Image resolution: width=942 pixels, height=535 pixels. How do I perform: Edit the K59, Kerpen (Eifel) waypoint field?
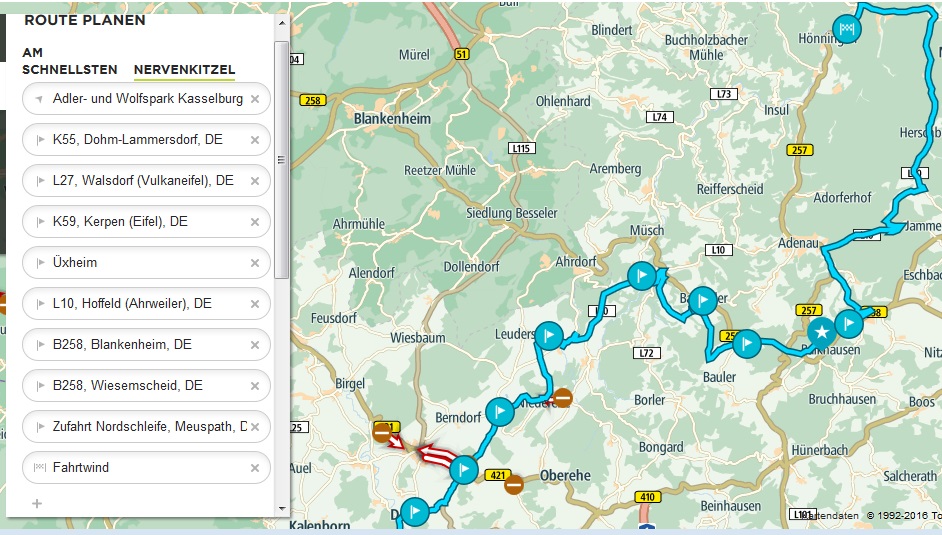pyautogui.click(x=146, y=222)
